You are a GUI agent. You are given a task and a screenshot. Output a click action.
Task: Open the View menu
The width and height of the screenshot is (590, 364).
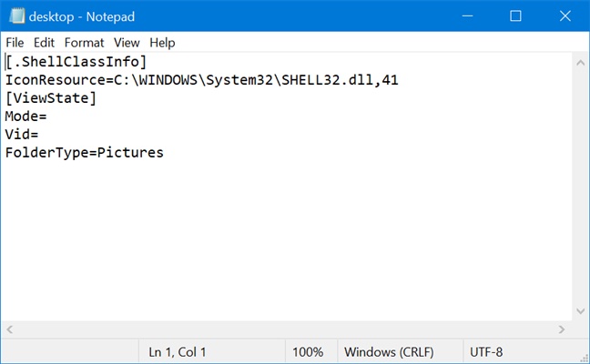[x=127, y=43]
